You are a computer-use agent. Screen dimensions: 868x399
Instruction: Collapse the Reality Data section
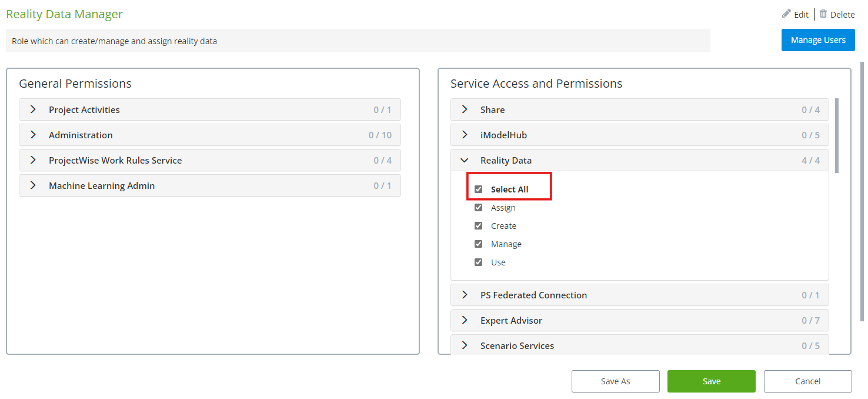point(465,160)
